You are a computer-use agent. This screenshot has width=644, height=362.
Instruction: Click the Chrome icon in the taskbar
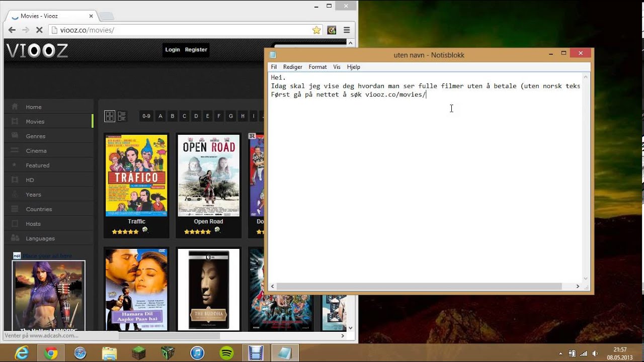51,353
